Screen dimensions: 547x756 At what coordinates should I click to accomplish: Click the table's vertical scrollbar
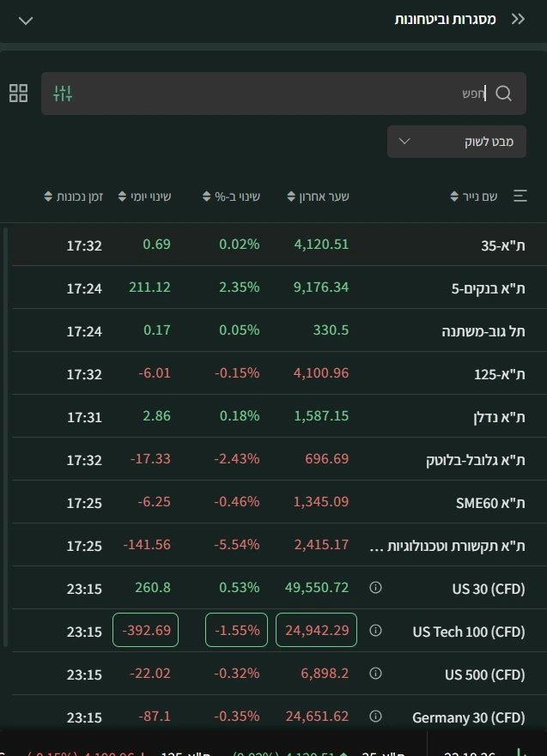point(5,437)
